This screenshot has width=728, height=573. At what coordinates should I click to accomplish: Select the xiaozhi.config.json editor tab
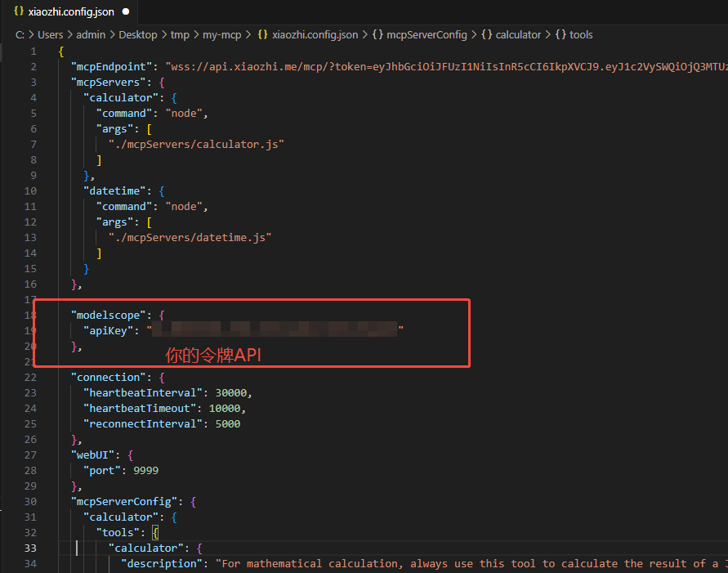click(x=72, y=12)
